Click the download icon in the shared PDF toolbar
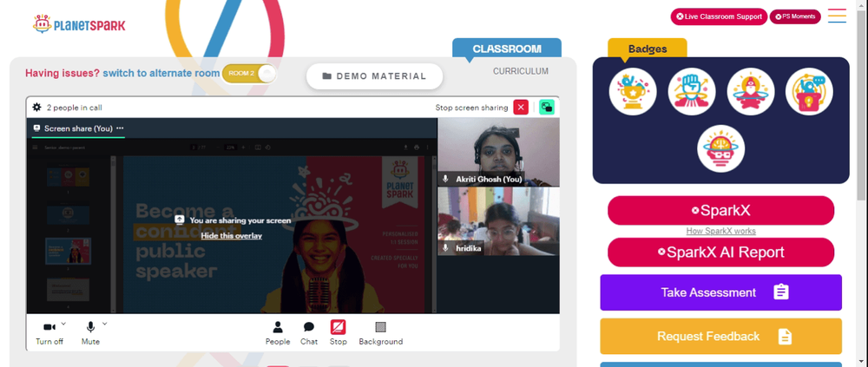The height and width of the screenshot is (367, 868). pos(406,147)
